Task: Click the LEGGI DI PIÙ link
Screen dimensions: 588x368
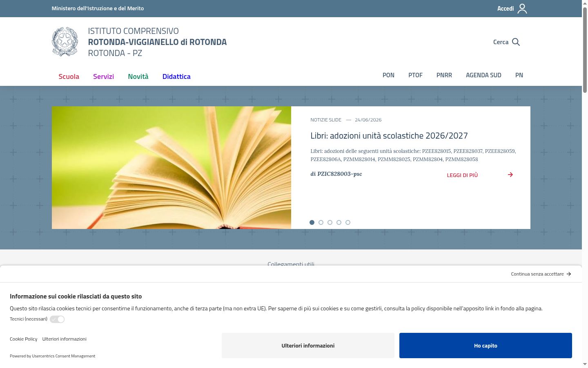Action: 462,175
